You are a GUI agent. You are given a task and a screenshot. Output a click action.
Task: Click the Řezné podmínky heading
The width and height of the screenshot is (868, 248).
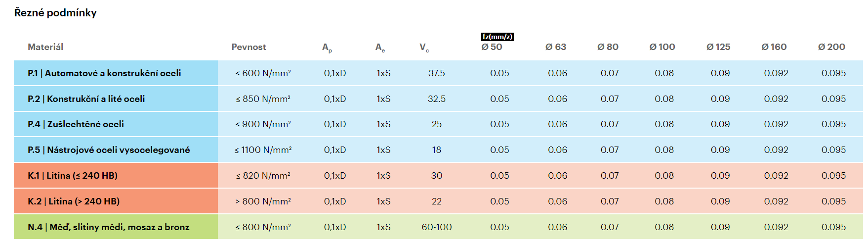coord(55,13)
